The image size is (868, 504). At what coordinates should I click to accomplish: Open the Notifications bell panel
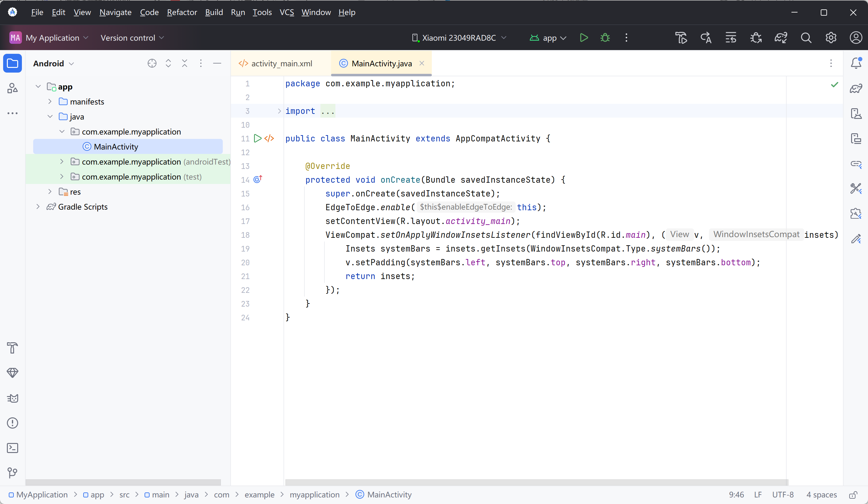[x=855, y=64]
